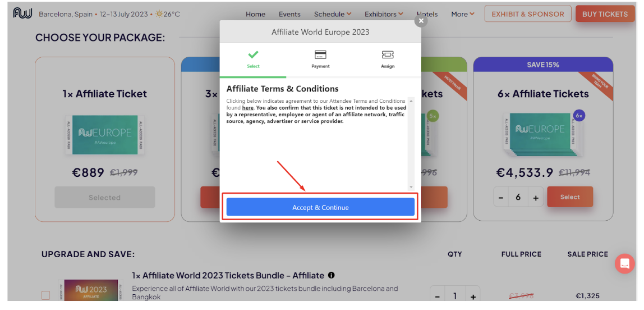Screen dimensions: 644x310
Task: Click the 6× Affiliate Tickets stack image
Action: 544,135
